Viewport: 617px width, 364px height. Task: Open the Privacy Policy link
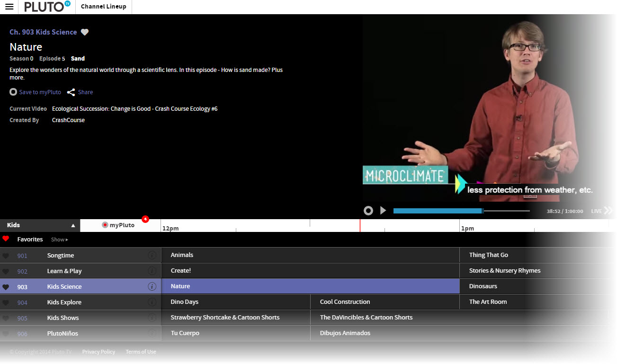tap(98, 352)
